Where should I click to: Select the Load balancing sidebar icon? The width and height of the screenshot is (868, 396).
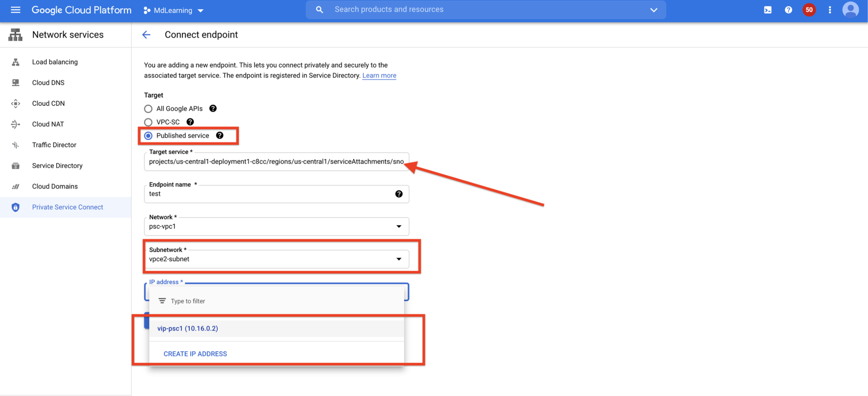[15, 62]
